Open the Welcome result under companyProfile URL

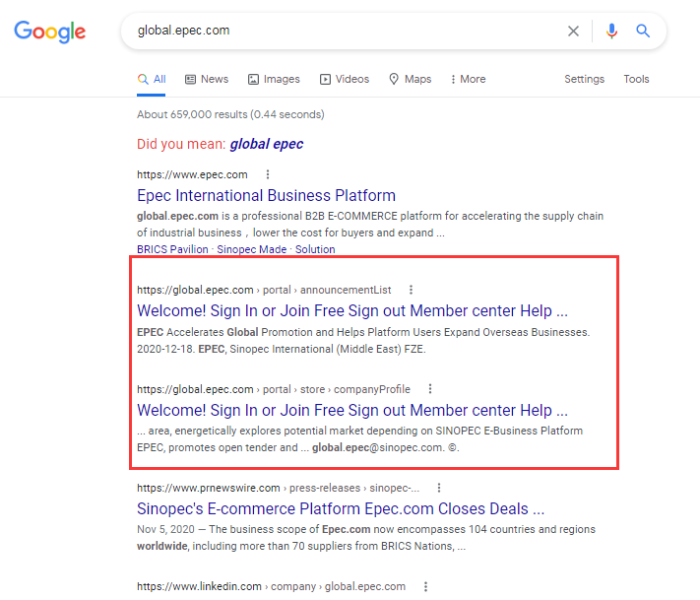(x=352, y=410)
